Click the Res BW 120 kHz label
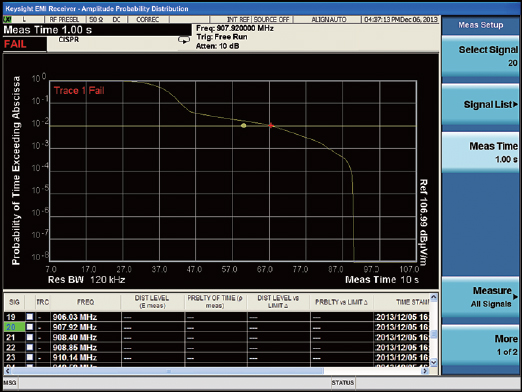This screenshot has width=522, height=392. [x=87, y=279]
